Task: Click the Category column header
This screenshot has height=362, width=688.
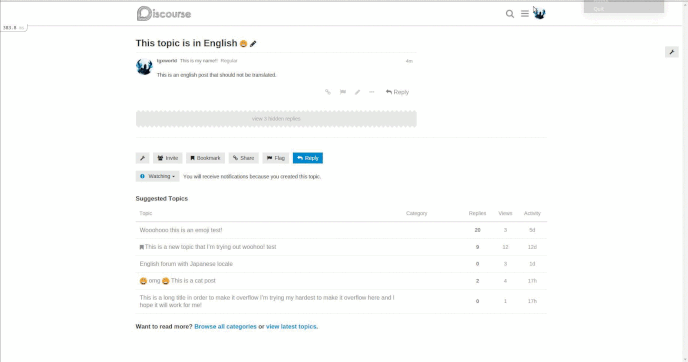Action: [x=416, y=213]
